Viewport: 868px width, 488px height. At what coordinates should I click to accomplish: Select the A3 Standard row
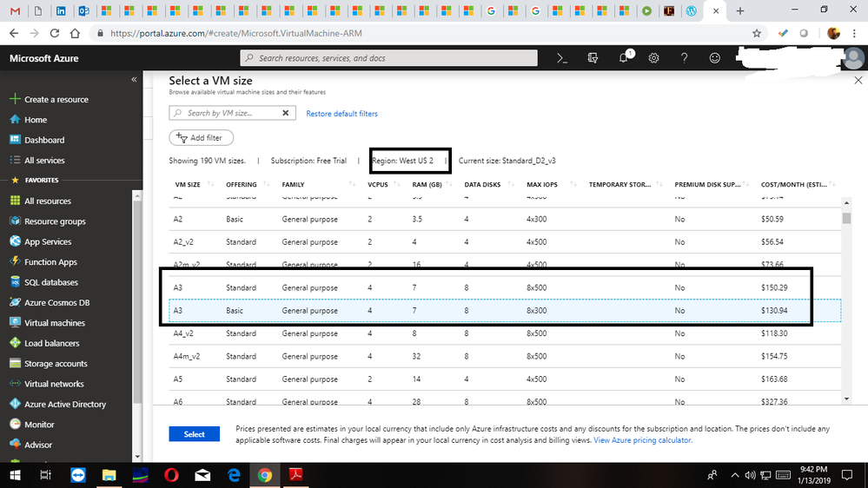coord(505,287)
